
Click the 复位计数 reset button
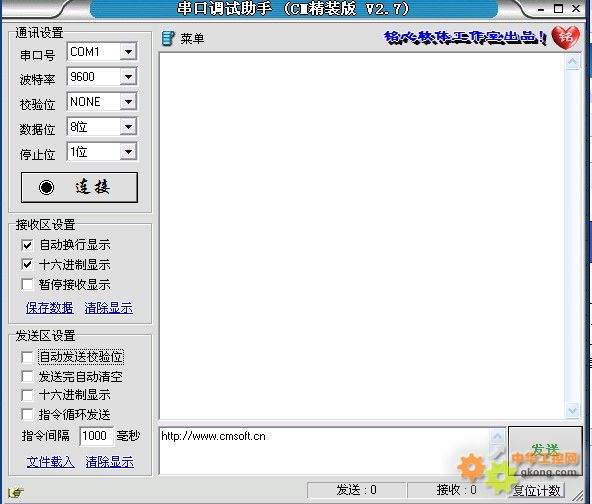point(536,490)
